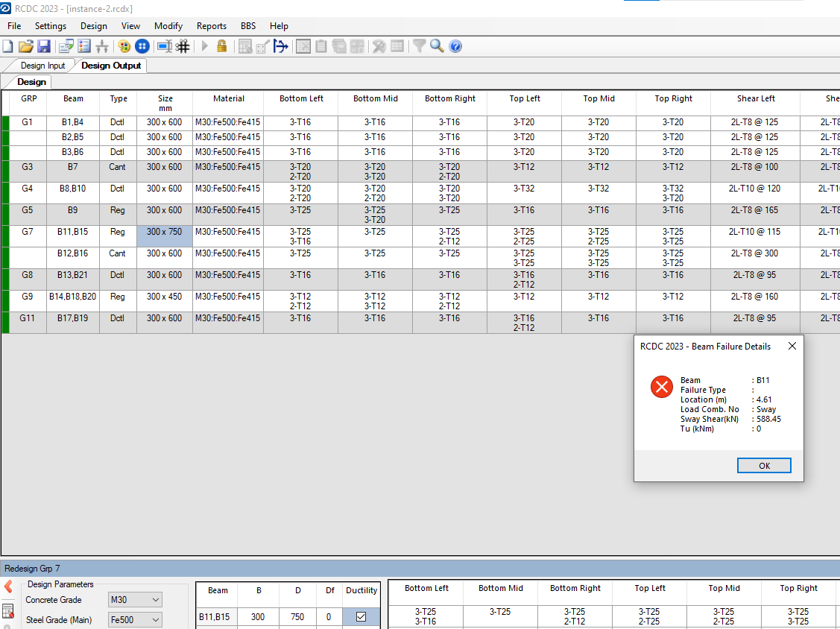Screen dimensions: 840x629
Task: Click the Shear Left column header
Action: [x=756, y=98]
